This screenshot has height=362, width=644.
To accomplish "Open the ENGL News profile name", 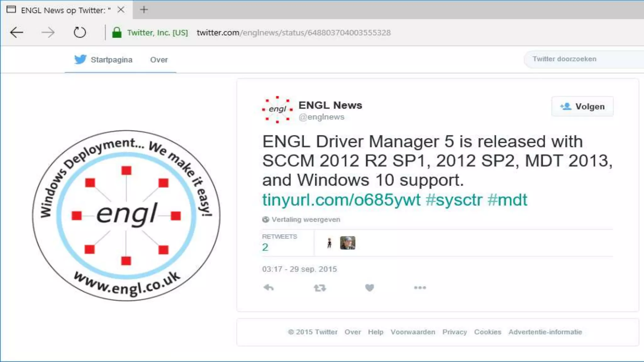I will point(330,105).
